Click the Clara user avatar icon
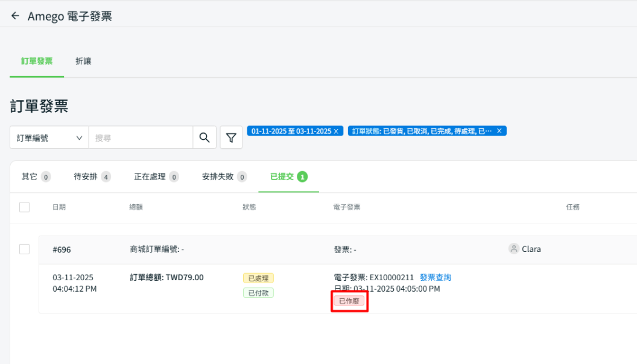Screen dimensions: 637x364 tap(514, 249)
